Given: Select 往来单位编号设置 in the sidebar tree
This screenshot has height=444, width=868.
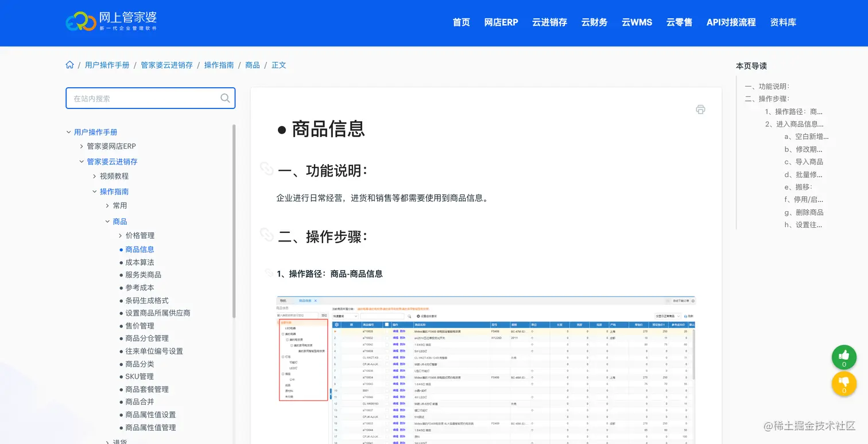Looking at the screenshot, I should [154, 351].
